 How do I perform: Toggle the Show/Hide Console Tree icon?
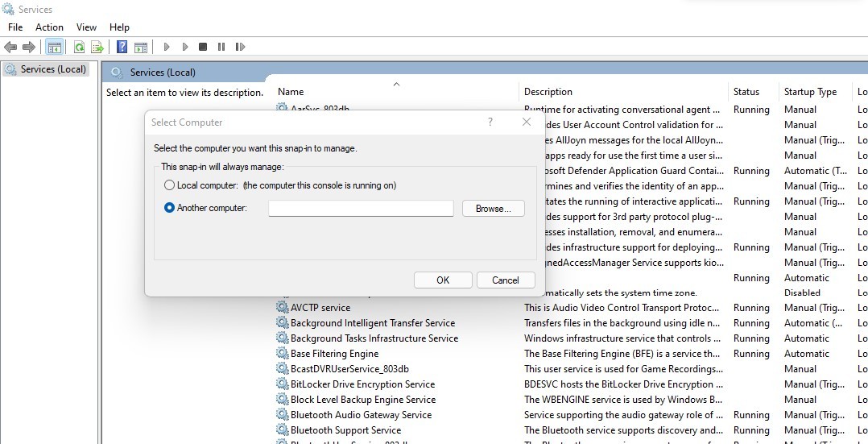[x=55, y=48]
